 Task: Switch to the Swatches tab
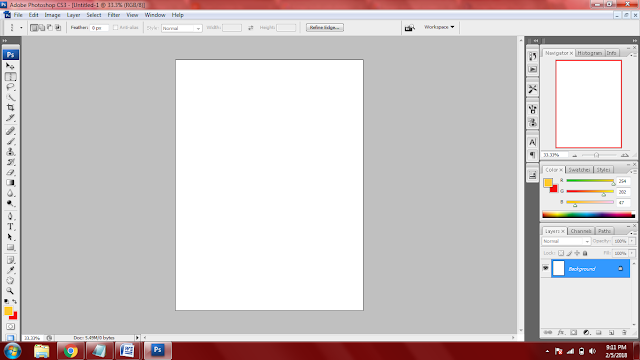pos(579,170)
